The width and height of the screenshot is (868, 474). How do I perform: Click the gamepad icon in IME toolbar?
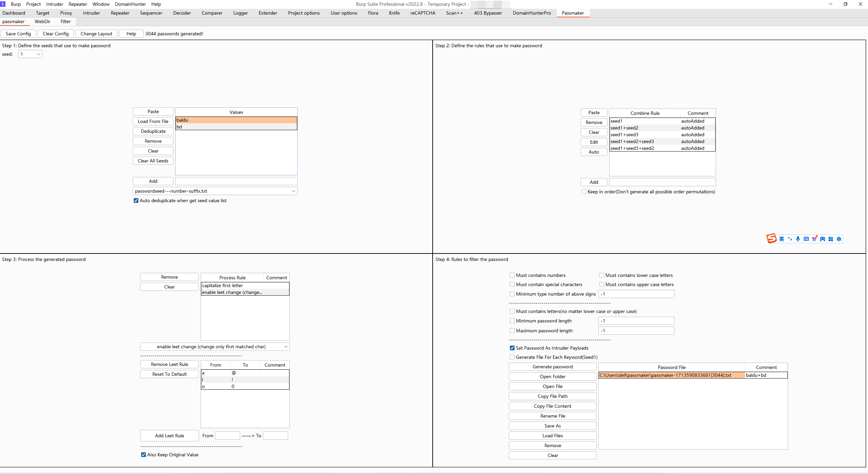(822, 239)
